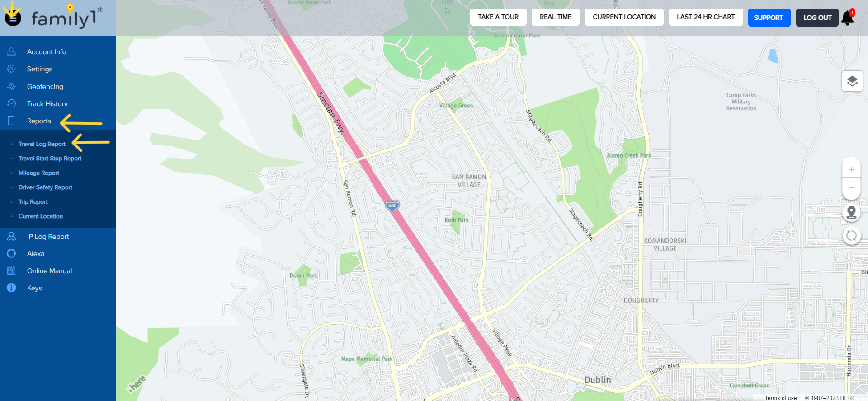868x401 pixels.
Task: Click the map refresh icon
Action: (x=851, y=235)
